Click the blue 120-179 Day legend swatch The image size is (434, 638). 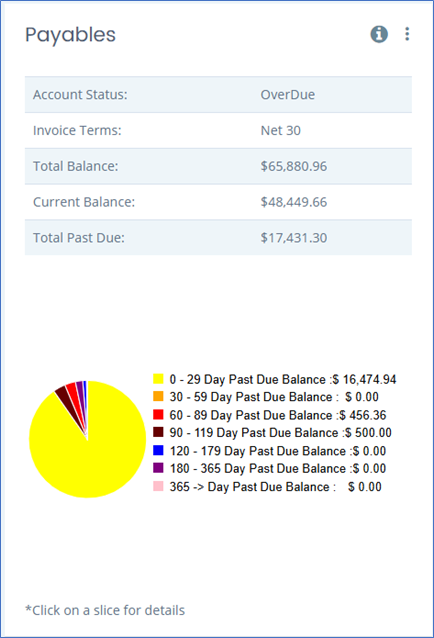click(x=158, y=450)
